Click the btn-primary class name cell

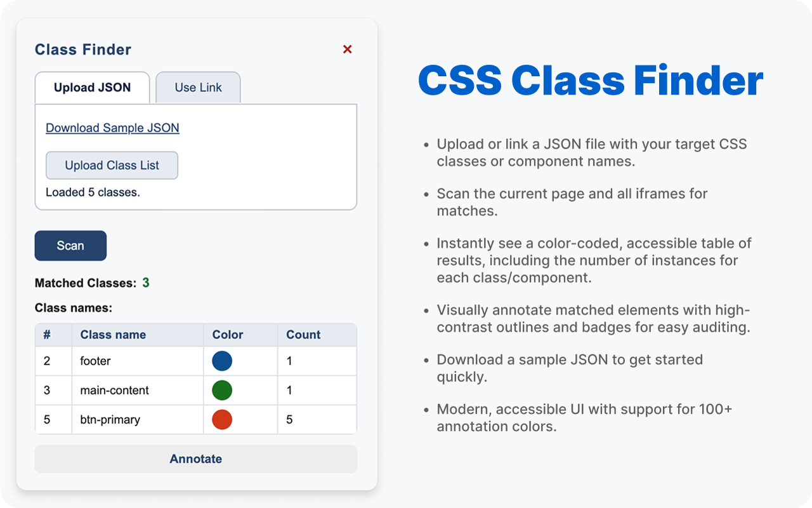pyautogui.click(x=138, y=419)
